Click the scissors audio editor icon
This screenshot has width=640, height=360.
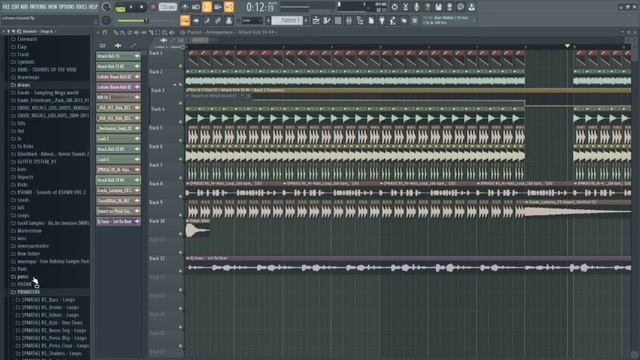405,7
